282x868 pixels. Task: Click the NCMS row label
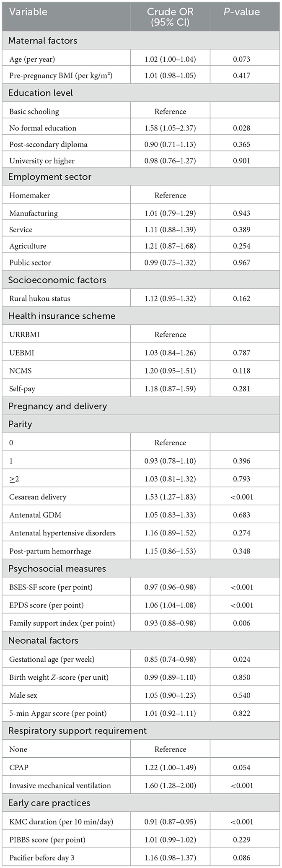(21, 371)
